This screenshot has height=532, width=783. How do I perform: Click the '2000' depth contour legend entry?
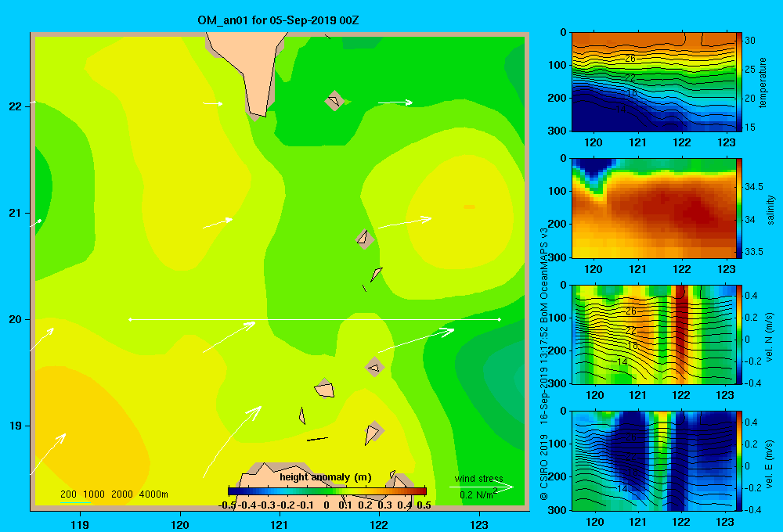click(122, 494)
